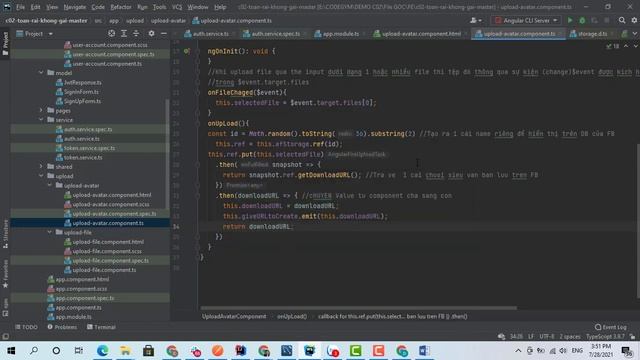640x360 pixels.
Task: Click the 2 spaces indent status entry
Action: coord(570,337)
